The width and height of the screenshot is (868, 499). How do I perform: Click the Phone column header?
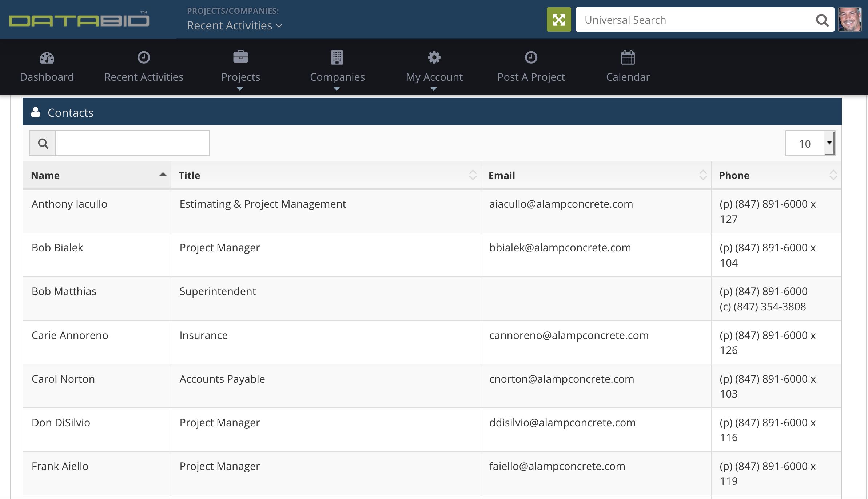776,175
